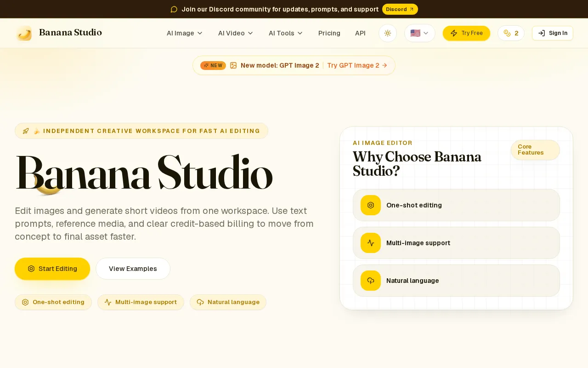Expand the AI Tools menu
The width and height of the screenshot is (588, 368).
click(286, 33)
